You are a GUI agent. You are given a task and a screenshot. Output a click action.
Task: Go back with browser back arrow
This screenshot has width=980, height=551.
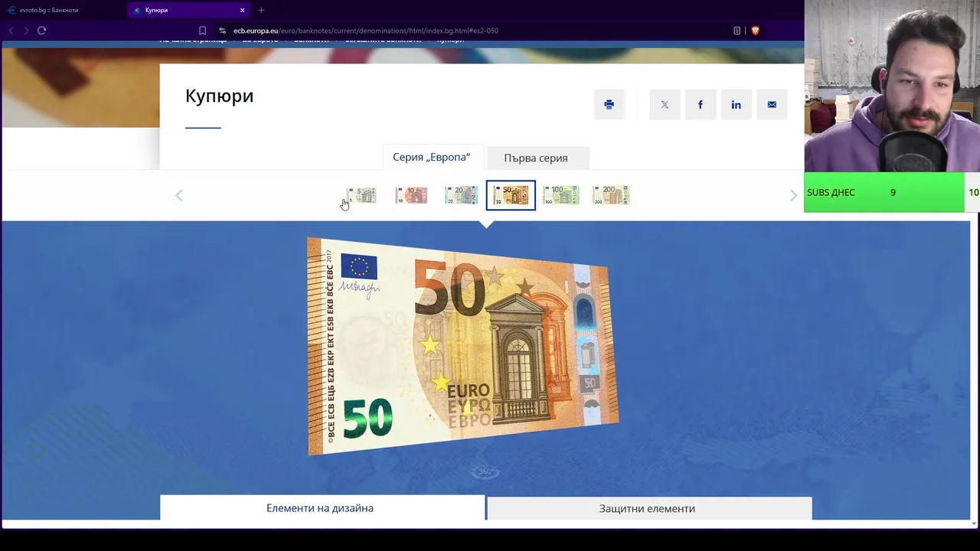pyautogui.click(x=11, y=31)
